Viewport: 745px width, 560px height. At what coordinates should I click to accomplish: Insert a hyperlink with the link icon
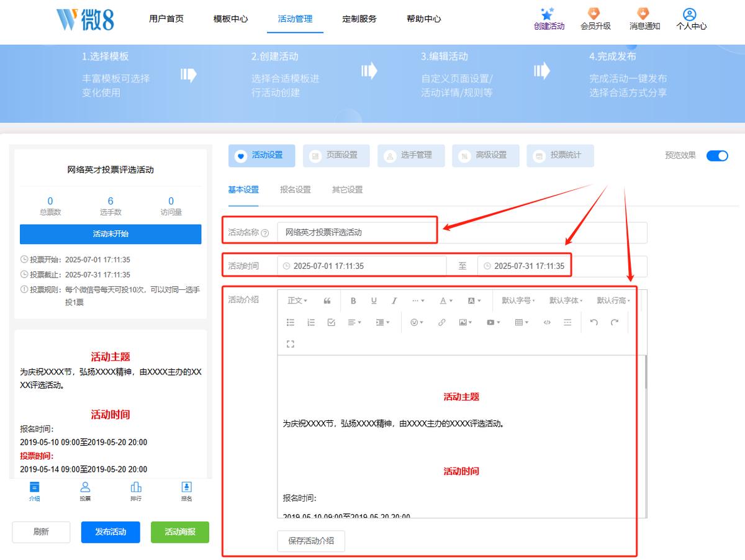(x=442, y=322)
